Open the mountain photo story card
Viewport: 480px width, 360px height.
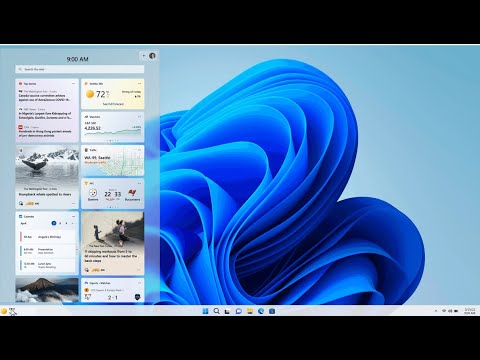click(47, 290)
